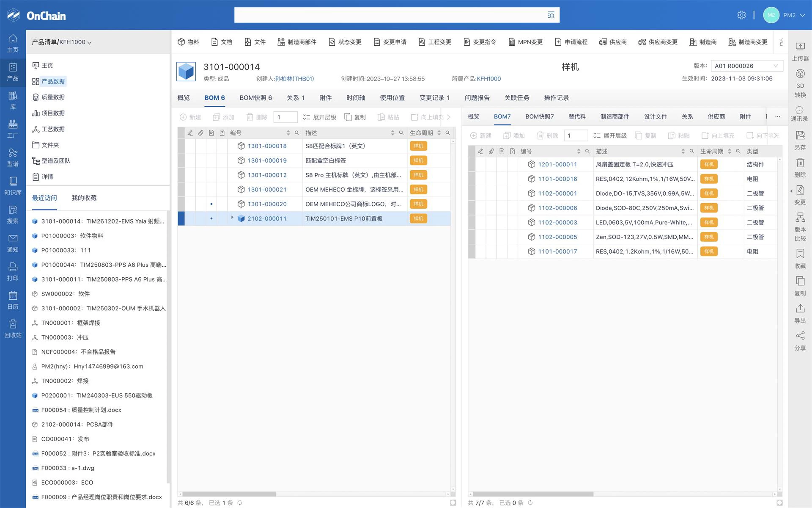Image resolution: width=812 pixels, height=508 pixels.
Task: Open the 知识库 knowledge base icon
Action: click(13, 186)
